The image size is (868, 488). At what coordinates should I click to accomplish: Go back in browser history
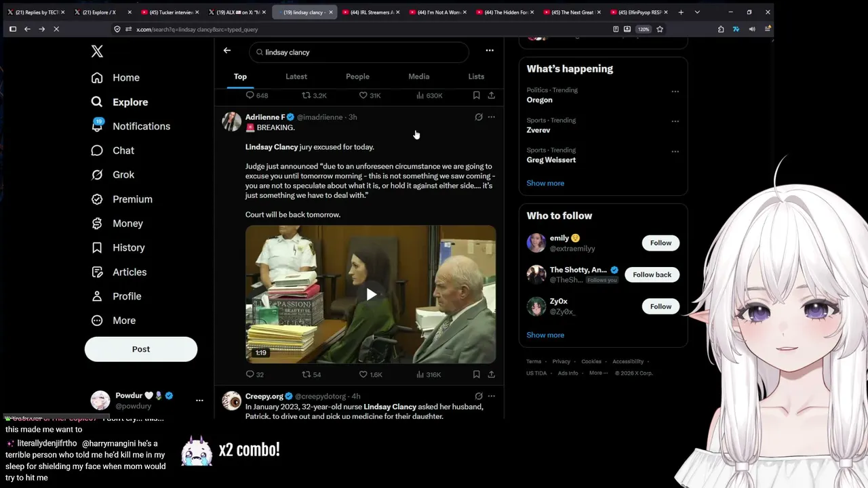pos(27,29)
